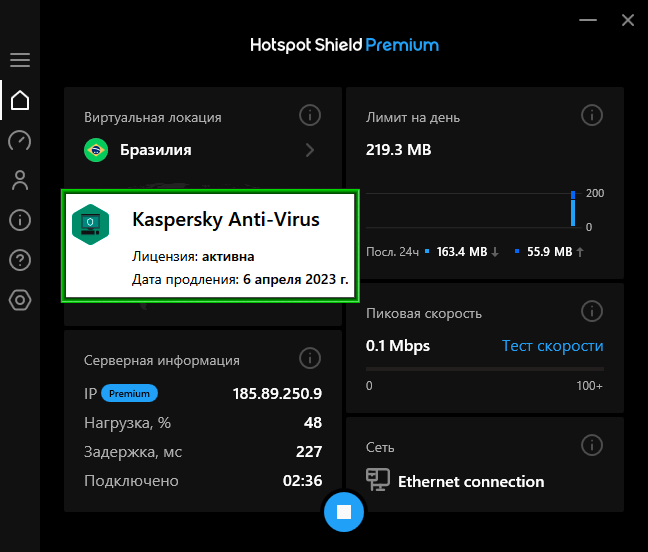Open the help question mark icon

coord(20,260)
